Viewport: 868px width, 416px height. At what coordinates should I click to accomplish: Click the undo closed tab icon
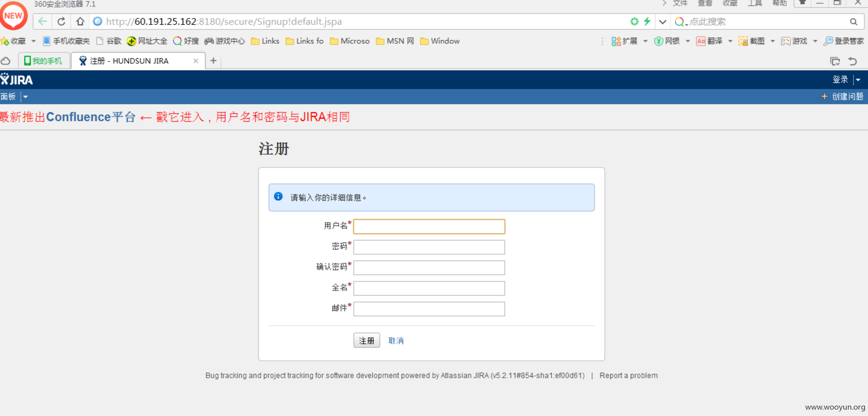click(x=852, y=61)
